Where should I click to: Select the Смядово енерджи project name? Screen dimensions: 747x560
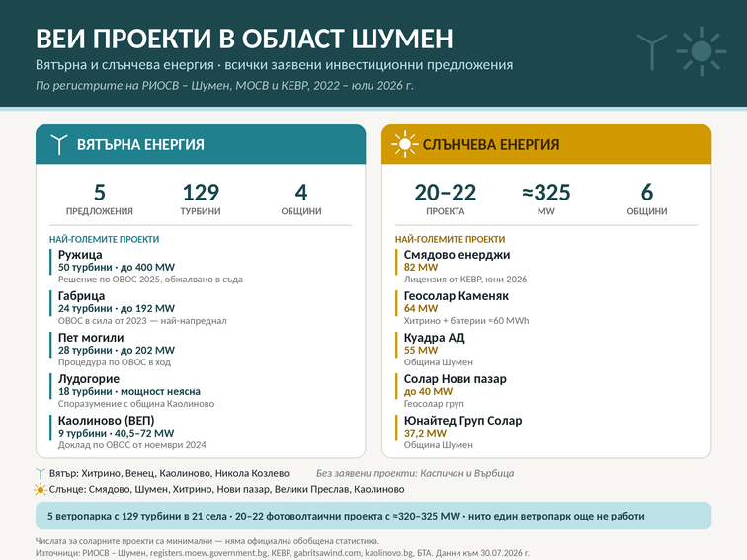pyautogui.click(x=456, y=255)
